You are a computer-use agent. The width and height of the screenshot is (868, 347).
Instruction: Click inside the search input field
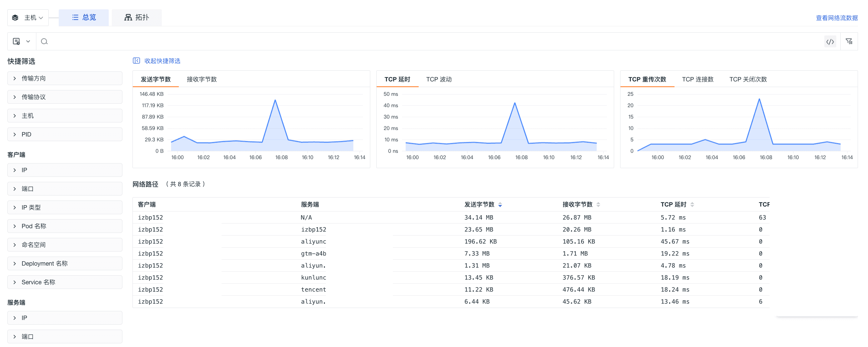(x=404, y=41)
